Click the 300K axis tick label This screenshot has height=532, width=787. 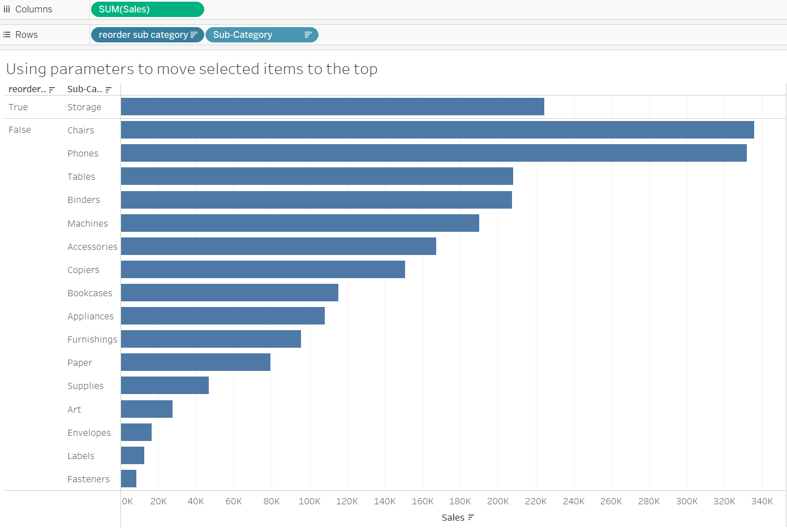[x=687, y=501]
